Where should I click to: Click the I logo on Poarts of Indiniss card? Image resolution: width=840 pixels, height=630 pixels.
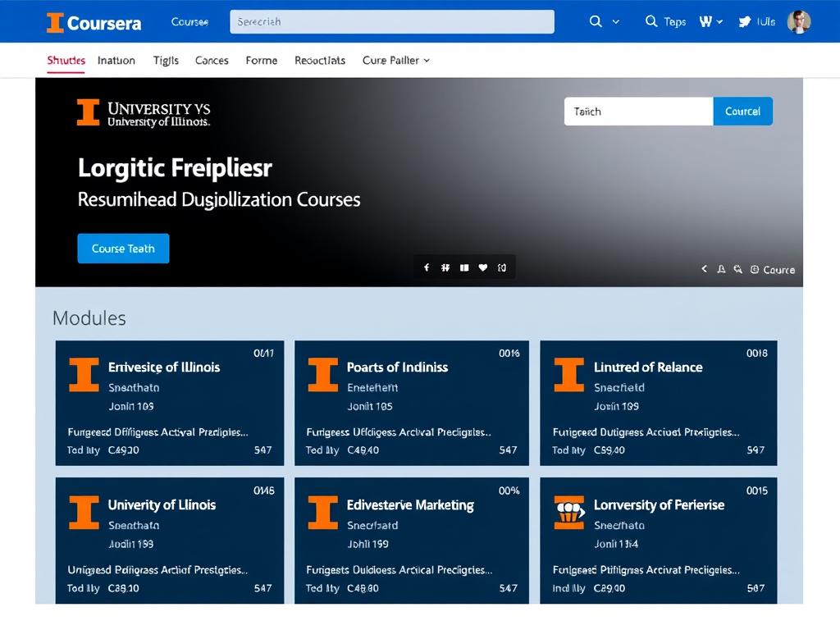tap(323, 375)
